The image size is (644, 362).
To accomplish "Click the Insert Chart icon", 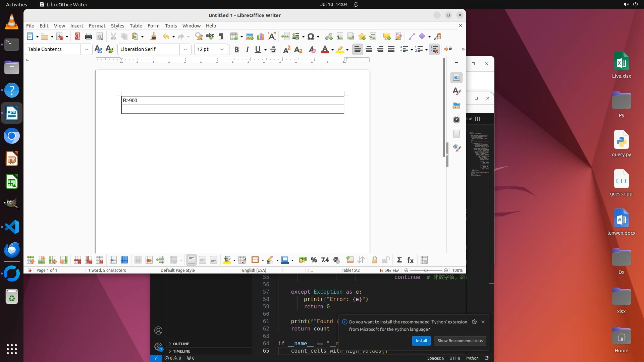I will point(261,37).
